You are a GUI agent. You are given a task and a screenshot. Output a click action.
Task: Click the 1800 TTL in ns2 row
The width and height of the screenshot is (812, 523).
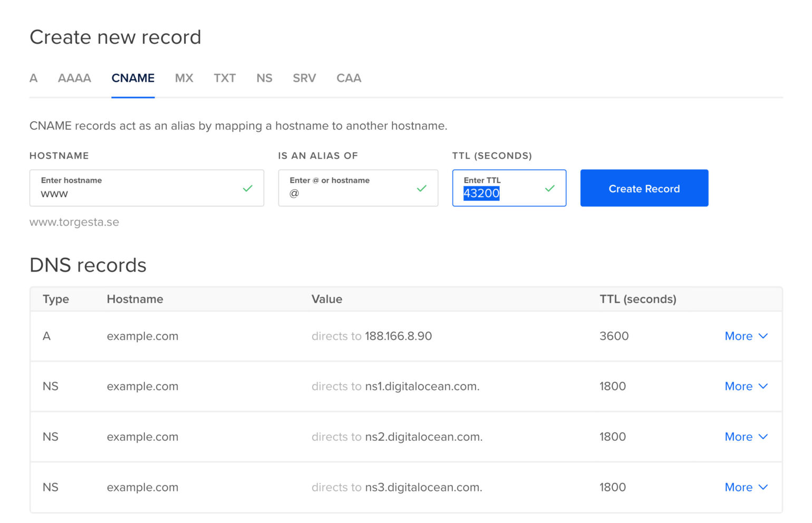click(x=613, y=437)
